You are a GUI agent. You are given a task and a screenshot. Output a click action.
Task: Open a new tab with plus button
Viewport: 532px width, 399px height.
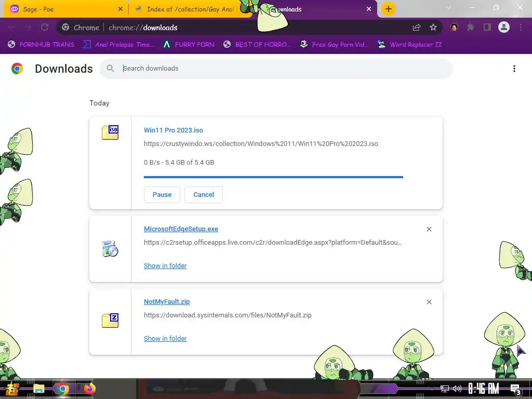[389, 9]
